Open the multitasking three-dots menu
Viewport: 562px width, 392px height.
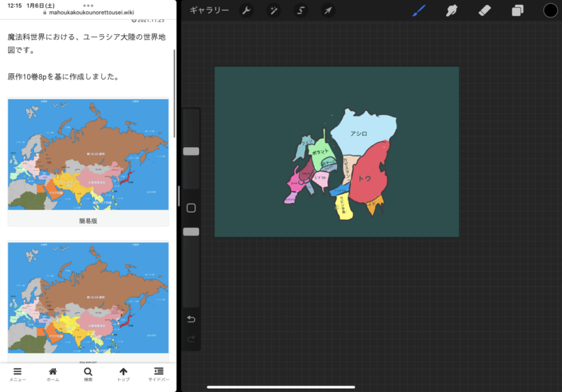click(x=88, y=6)
